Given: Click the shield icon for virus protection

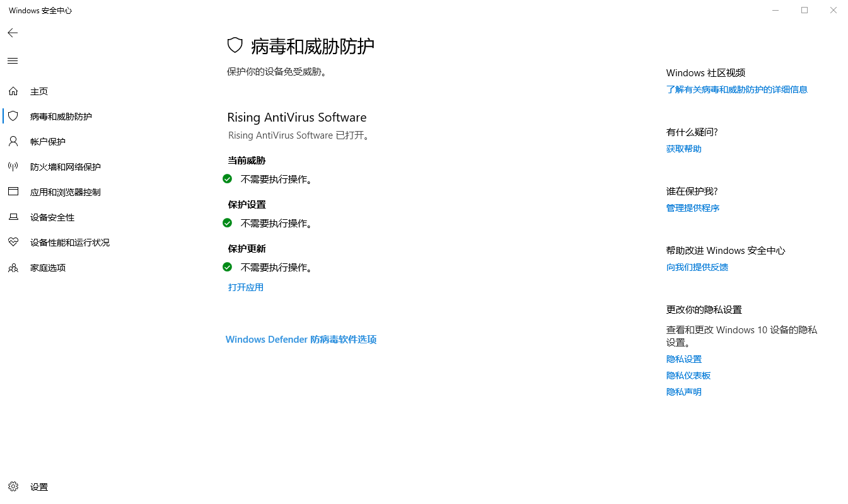Looking at the screenshot, I should (13, 117).
